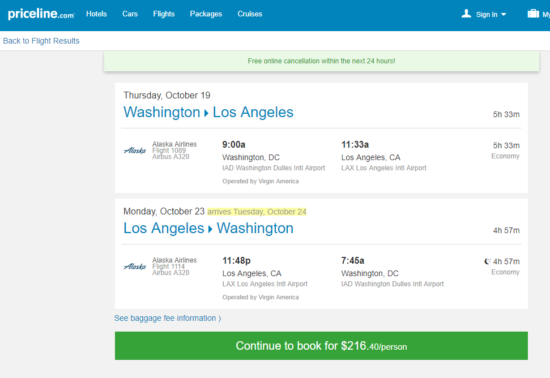
Task: Select the Washington to Los Angeles heading
Action: tap(208, 112)
